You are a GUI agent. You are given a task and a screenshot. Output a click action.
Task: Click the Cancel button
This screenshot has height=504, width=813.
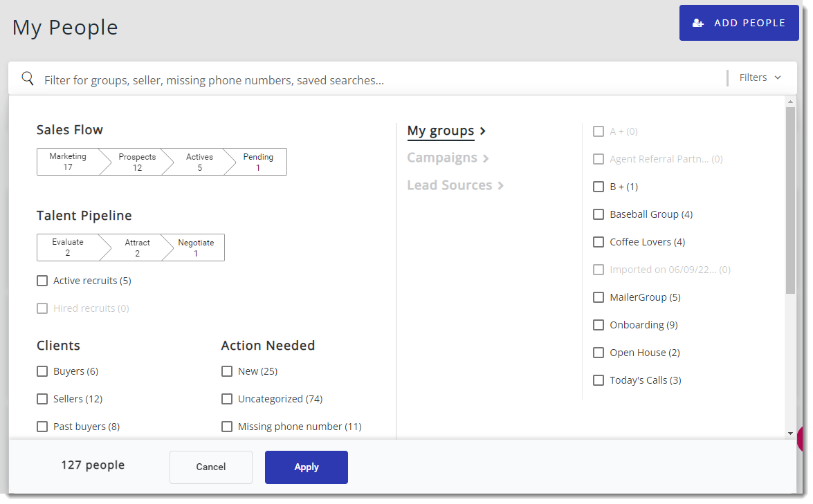pyautogui.click(x=211, y=467)
